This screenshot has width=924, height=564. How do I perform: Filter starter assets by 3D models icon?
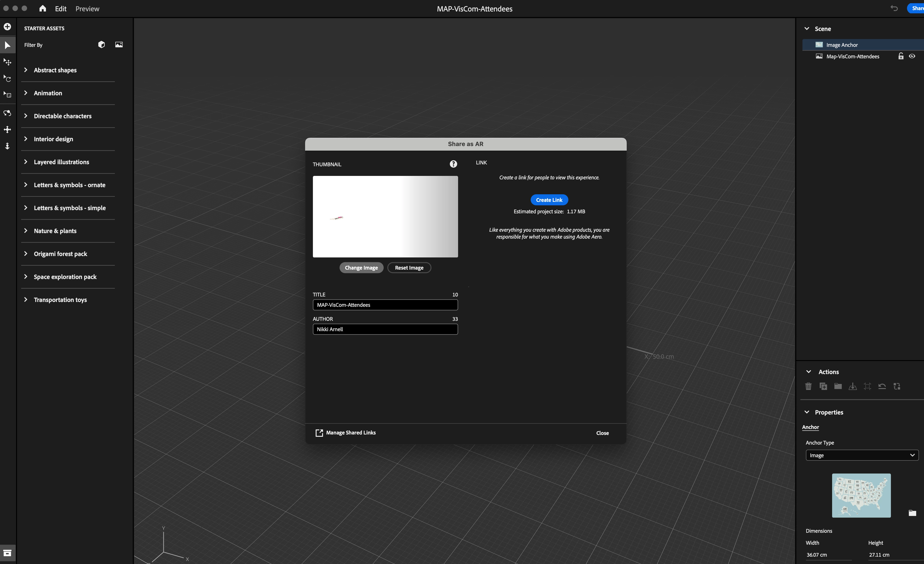[101, 45]
